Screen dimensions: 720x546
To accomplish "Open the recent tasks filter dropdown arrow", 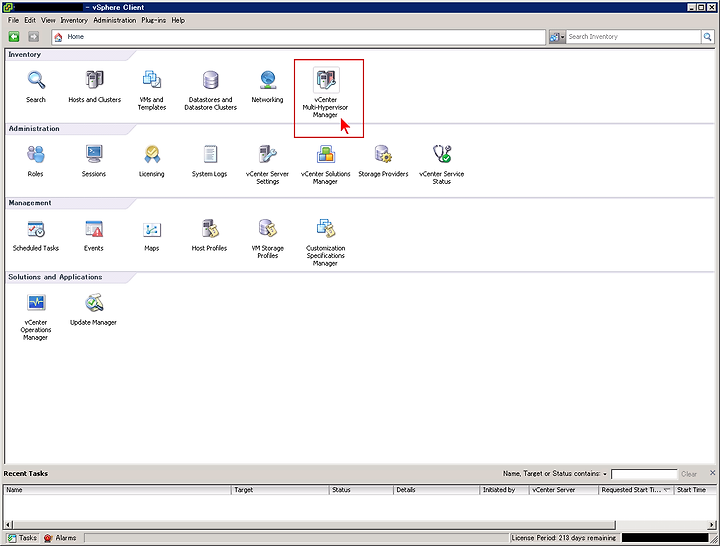I will 605,474.
